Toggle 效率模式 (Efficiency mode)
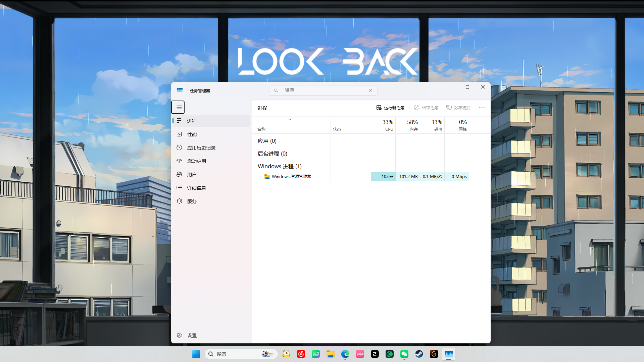Image resolution: width=644 pixels, height=362 pixels. pyautogui.click(x=458, y=108)
